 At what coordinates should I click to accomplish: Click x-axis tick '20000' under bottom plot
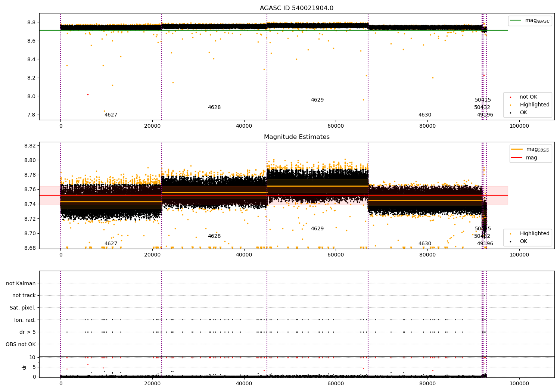[152, 384]
